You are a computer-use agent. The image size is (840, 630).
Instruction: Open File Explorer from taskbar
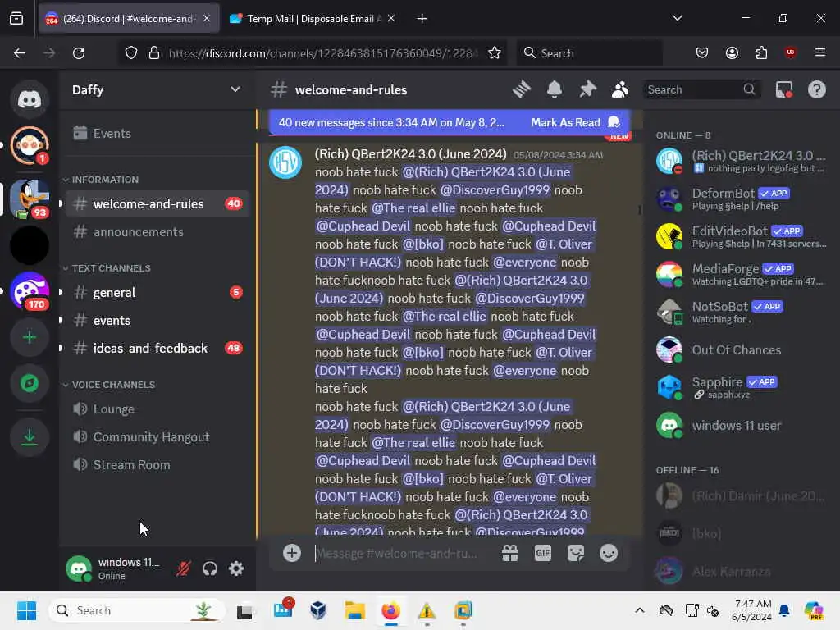tap(354, 610)
